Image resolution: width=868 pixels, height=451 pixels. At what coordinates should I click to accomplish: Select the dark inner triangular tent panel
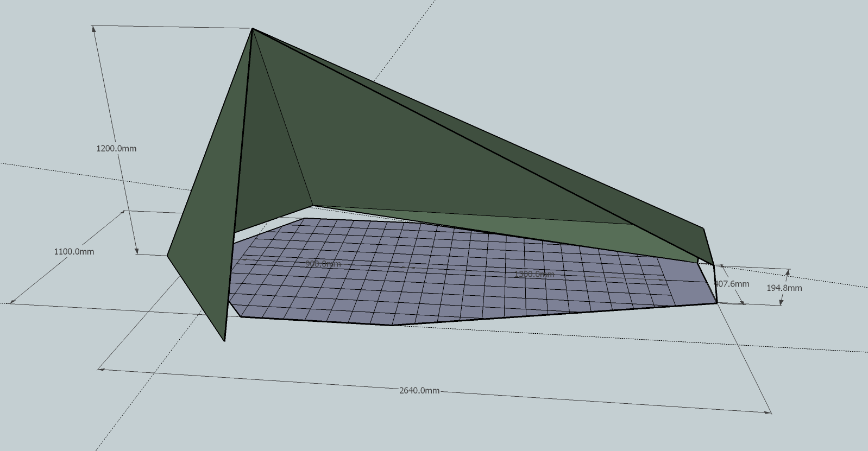point(272,163)
